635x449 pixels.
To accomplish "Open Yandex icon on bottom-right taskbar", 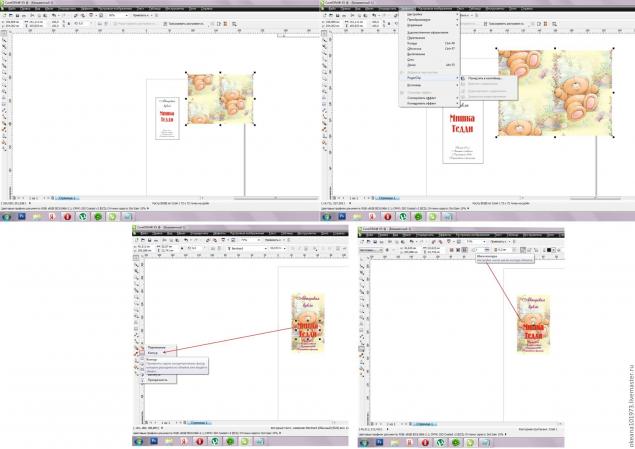I will (x=410, y=443).
